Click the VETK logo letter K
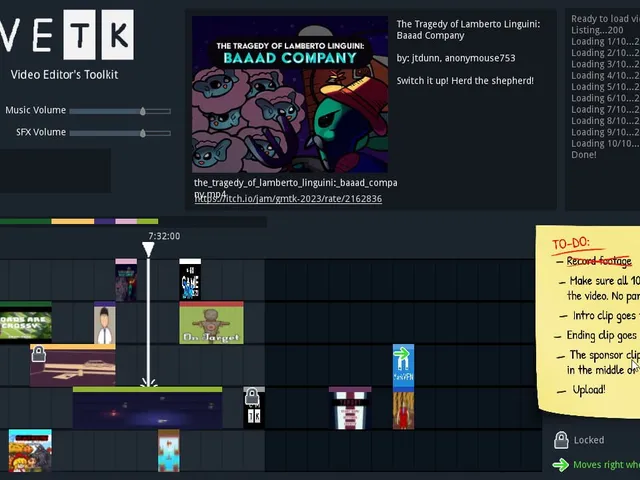 pos(118,35)
